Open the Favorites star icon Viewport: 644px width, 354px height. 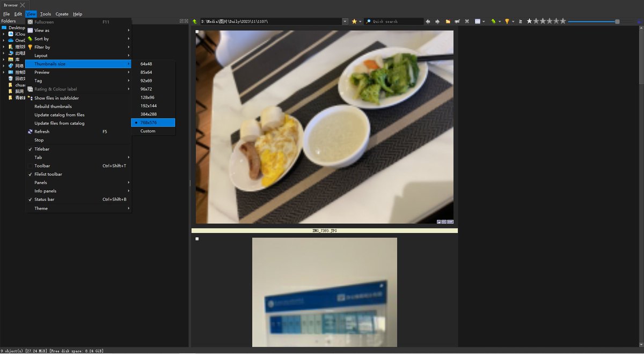[354, 21]
